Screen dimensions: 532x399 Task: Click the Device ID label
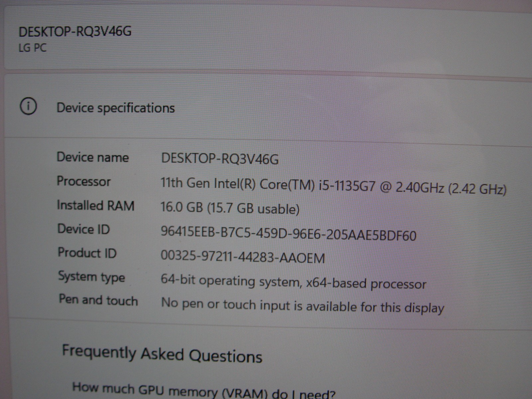pos(83,229)
